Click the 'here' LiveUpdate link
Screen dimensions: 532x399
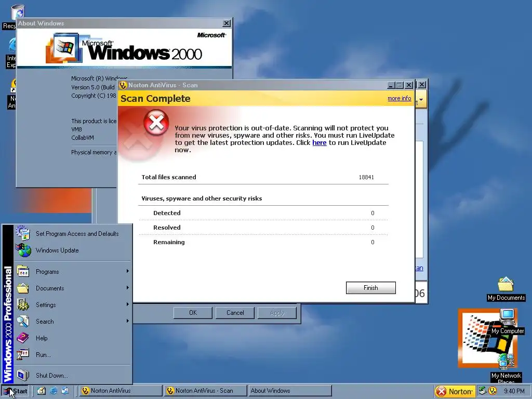320,142
